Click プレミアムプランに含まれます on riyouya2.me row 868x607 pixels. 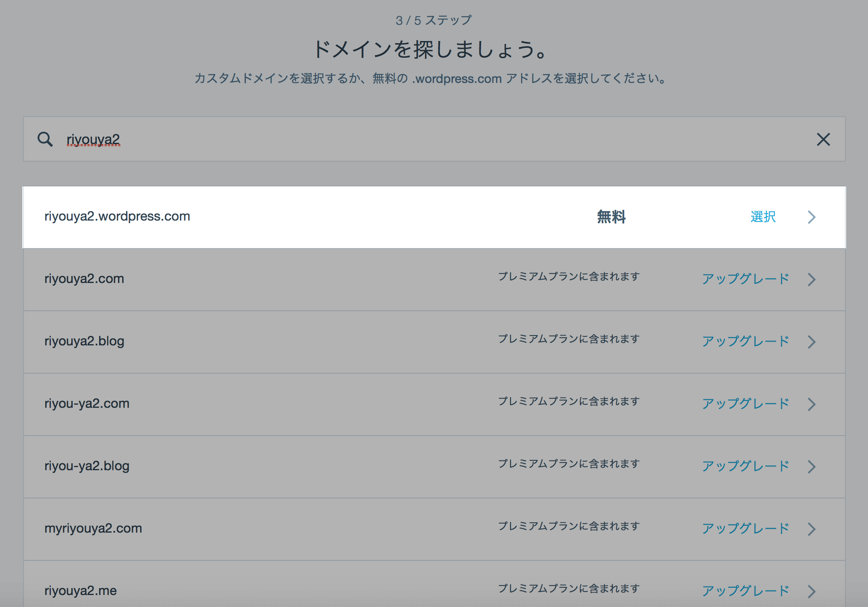569,589
